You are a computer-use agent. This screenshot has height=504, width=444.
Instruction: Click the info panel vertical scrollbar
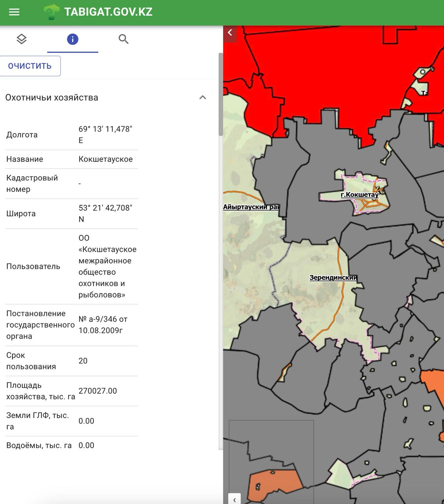pyautogui.click(x=221, y=94)
